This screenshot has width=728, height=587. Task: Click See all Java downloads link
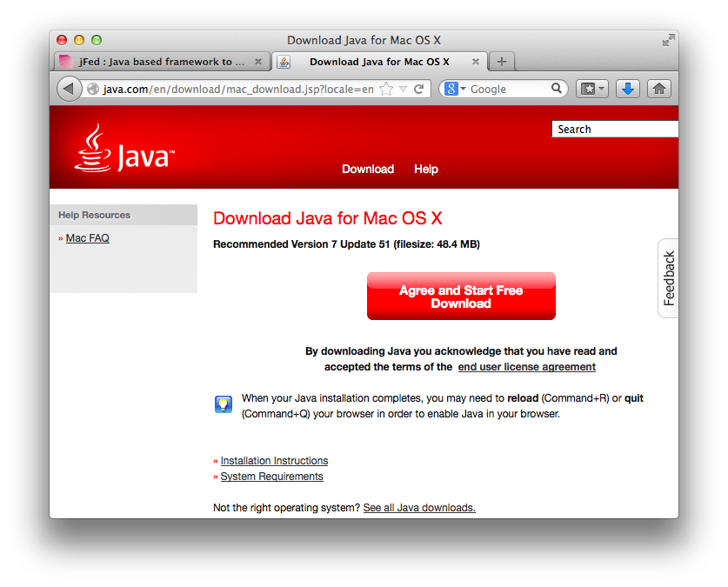(419, 508)
